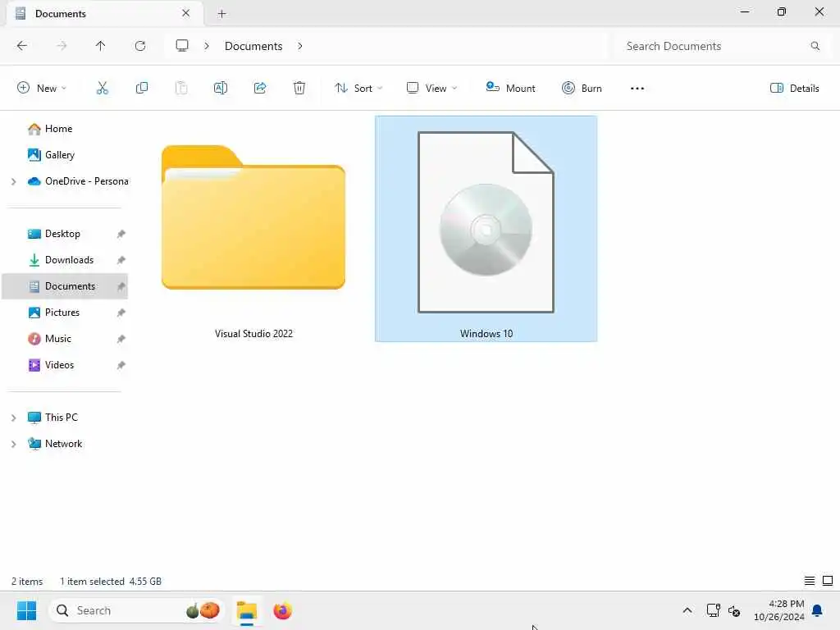Click the search magnifier icon
The image size is (840, 630).
tap(815, 46)
